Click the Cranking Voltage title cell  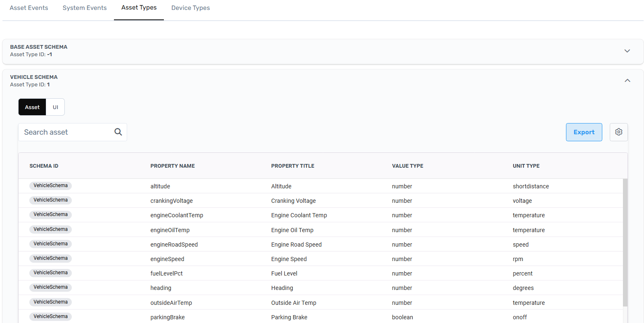point(294,201)
